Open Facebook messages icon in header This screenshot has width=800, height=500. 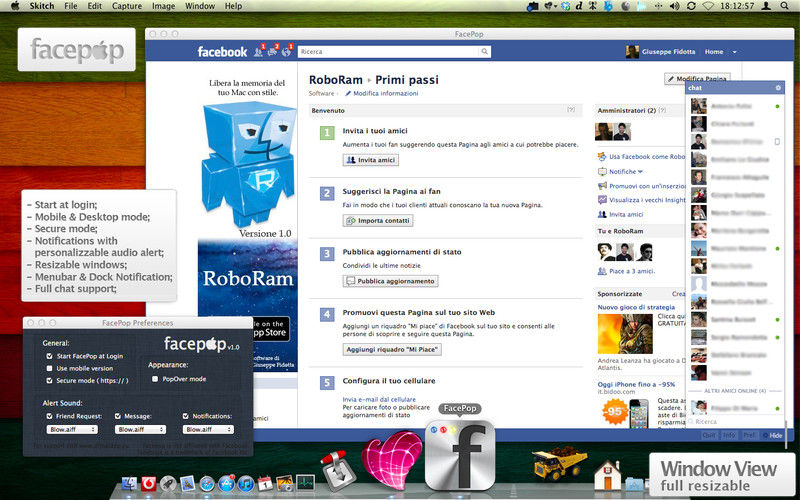point(272,52)
